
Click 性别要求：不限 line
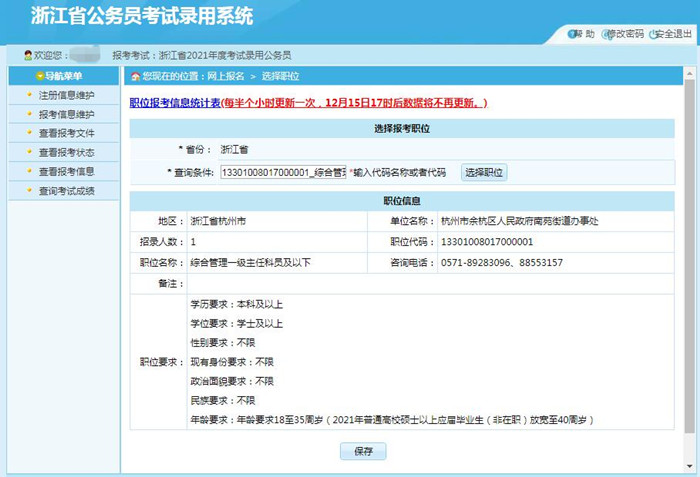[223, 343]
